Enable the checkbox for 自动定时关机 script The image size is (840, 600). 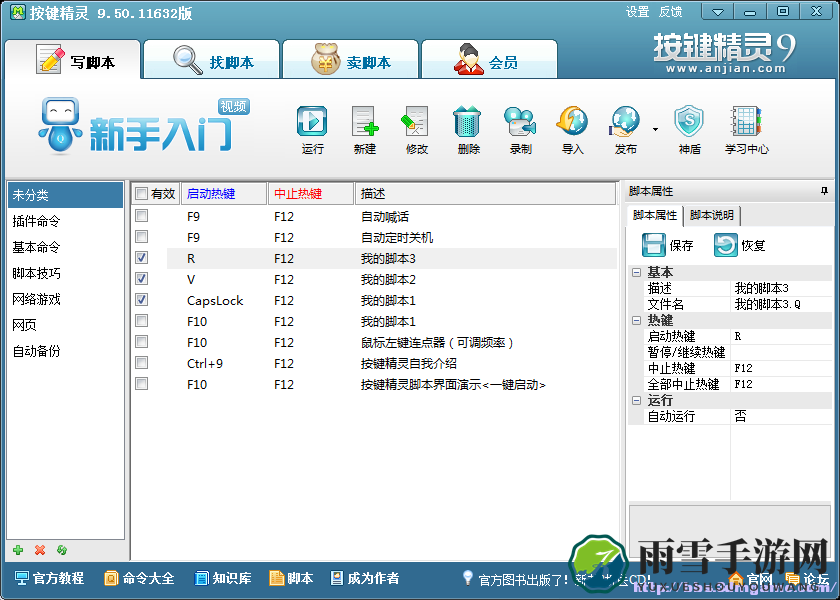tap(141, 237)
